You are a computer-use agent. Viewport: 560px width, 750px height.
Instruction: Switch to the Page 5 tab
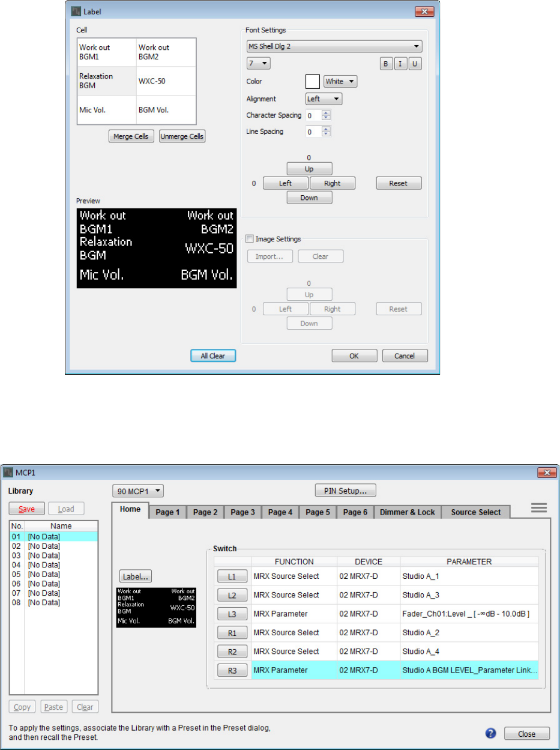[318, 512]
